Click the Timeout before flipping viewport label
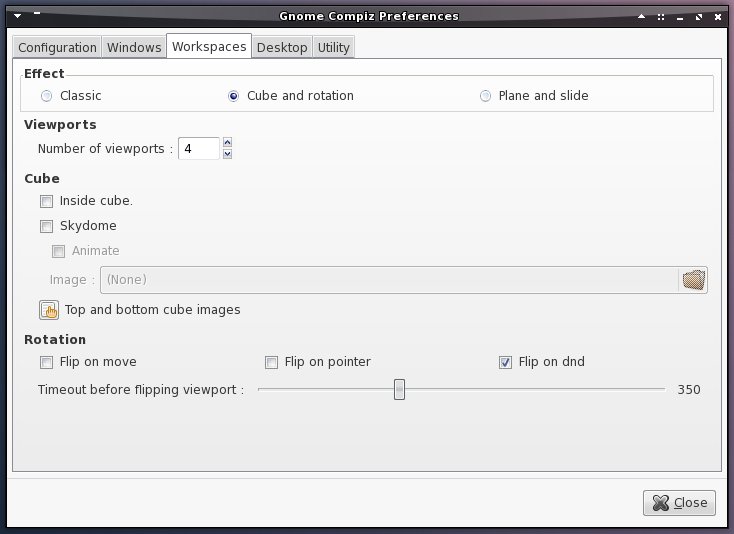This screenshot has height=534, width=734. [x=141, y=390]
